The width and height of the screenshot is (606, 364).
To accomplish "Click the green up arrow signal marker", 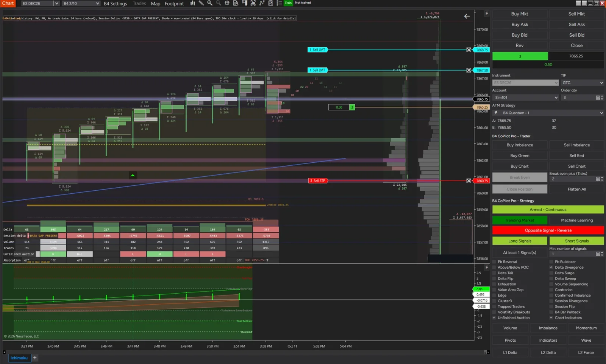I will pyautogui.click(x=133, y=175).
